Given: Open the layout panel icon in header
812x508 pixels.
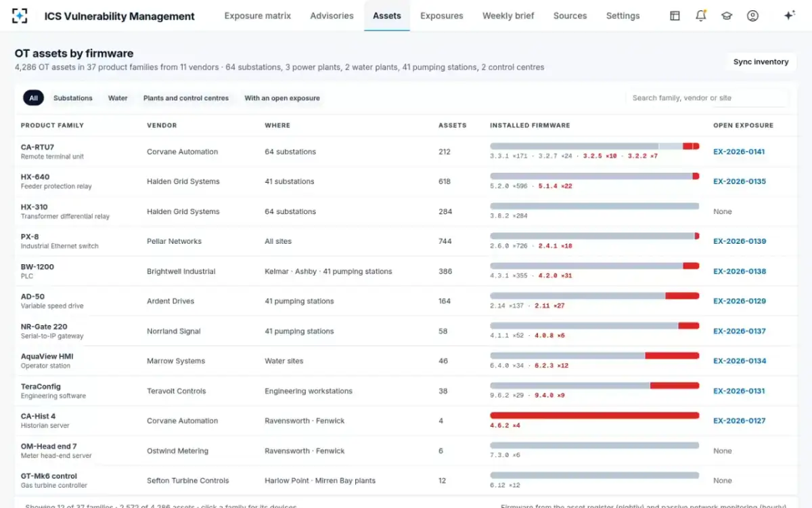Looking at the screenshot, I should (675, 16).
